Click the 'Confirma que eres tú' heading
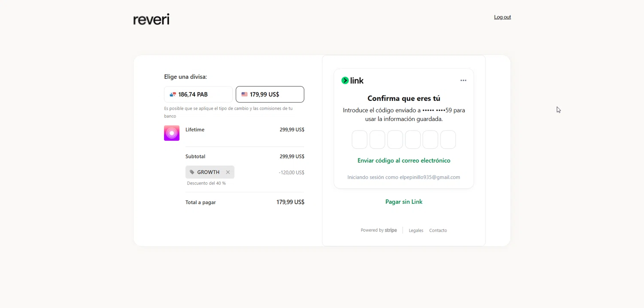The height and width of the screenshot is (308, 644). [404, 98]
